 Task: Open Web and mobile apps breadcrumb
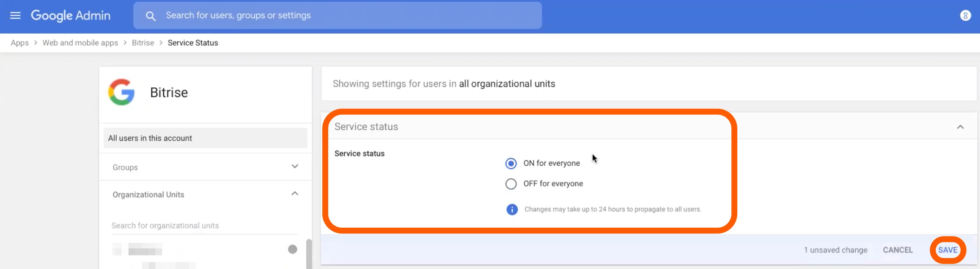[80, 43]
